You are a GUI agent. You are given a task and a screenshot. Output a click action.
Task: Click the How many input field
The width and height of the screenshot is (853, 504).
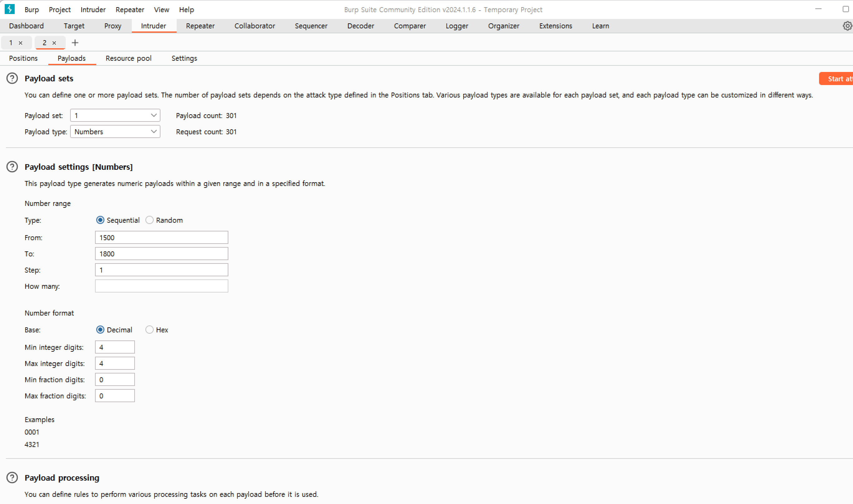point(161,286)
